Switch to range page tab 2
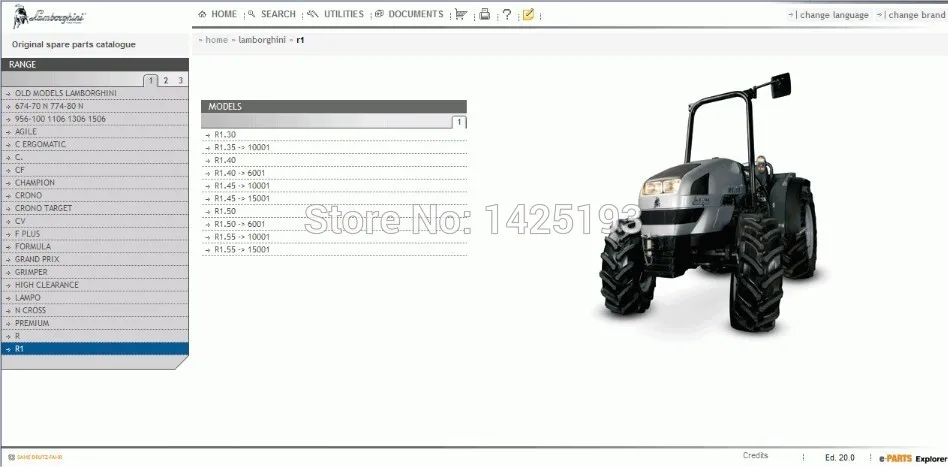This screenshot has height=467, width=948. (x=166, y=80)
